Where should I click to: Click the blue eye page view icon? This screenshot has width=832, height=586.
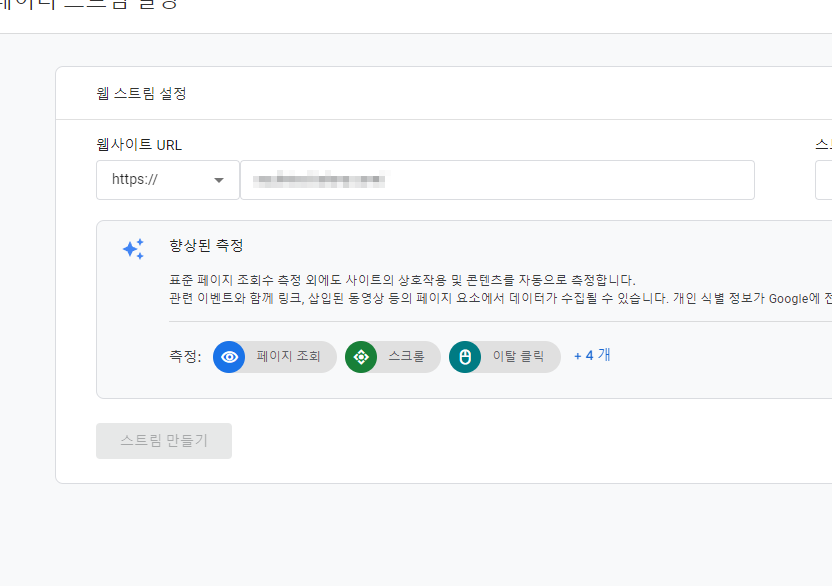229,357
